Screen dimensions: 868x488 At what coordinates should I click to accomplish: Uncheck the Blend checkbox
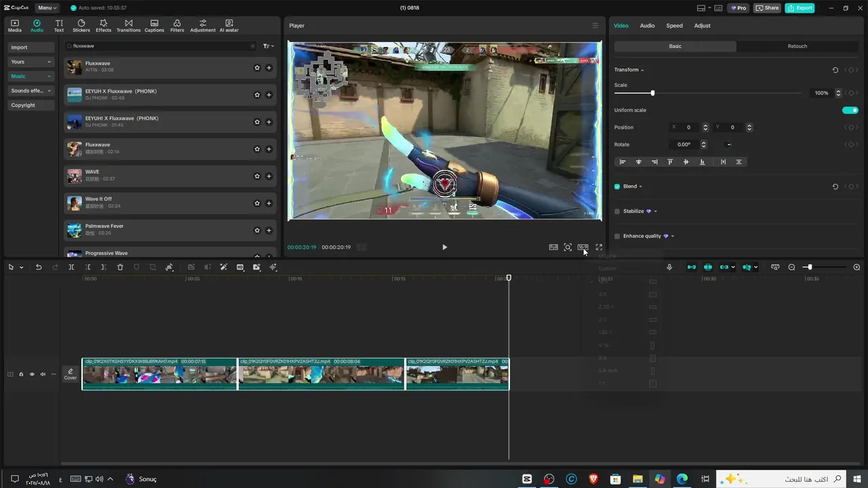click(617, 186)
